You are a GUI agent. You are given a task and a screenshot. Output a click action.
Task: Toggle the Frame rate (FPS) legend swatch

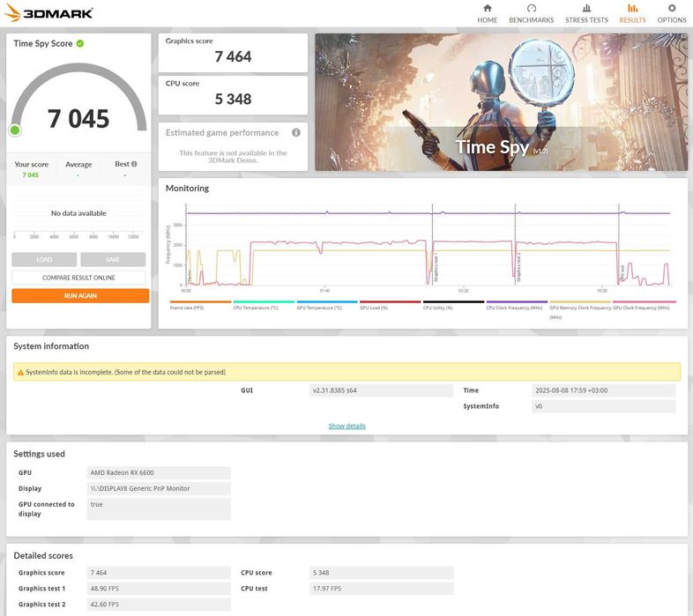tap(201, 302)
